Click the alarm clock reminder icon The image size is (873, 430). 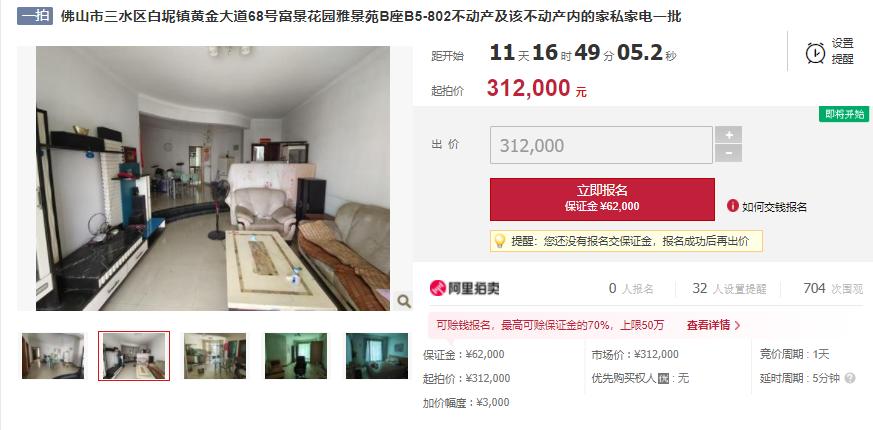tap(816, 53)
